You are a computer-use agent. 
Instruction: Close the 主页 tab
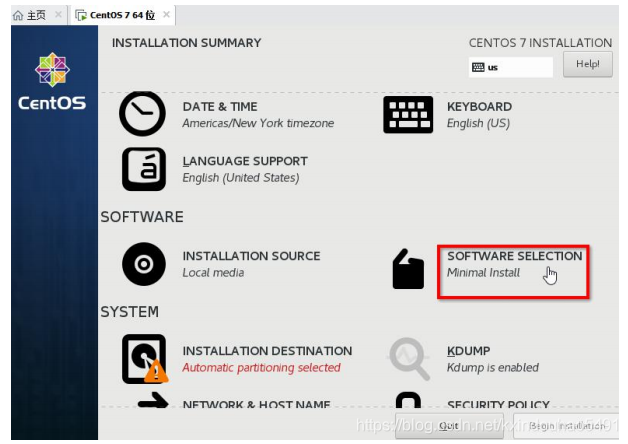(x=58, y=15)
